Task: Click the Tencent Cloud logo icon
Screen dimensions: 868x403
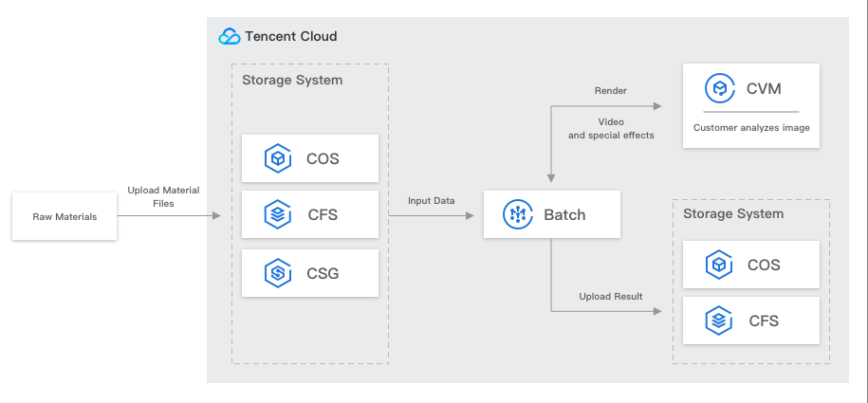Action: tap(230, 37)
